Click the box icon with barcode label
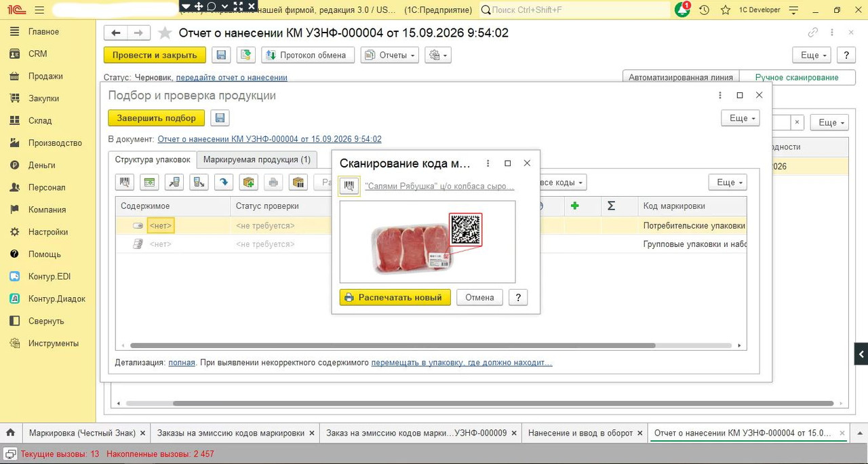The image size is (868, 464). [x=298, y=182]
